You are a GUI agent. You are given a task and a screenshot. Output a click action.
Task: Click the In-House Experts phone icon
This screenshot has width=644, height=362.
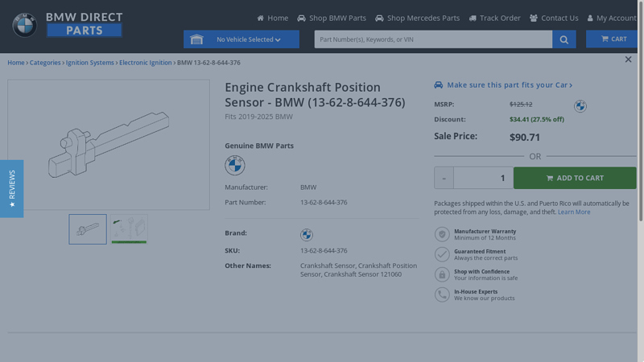click(442, 294)
